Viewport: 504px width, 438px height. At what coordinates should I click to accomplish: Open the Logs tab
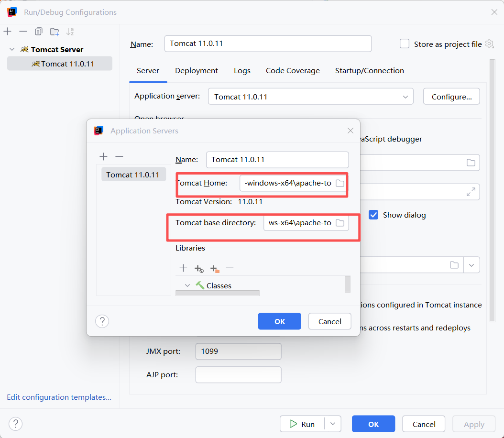click(242, 71)
